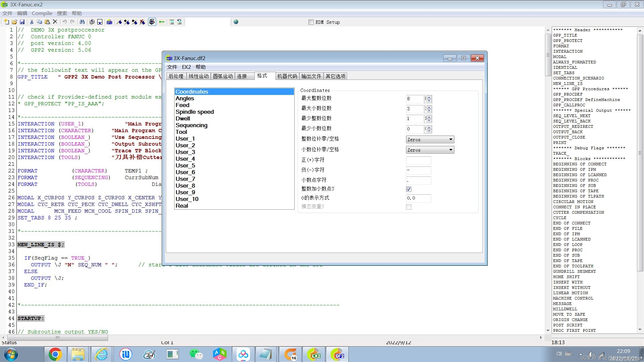The height and width of the screenshot is (362, 644).
Task: Click the globe icon in toolbar
Action: pos(236,22)
